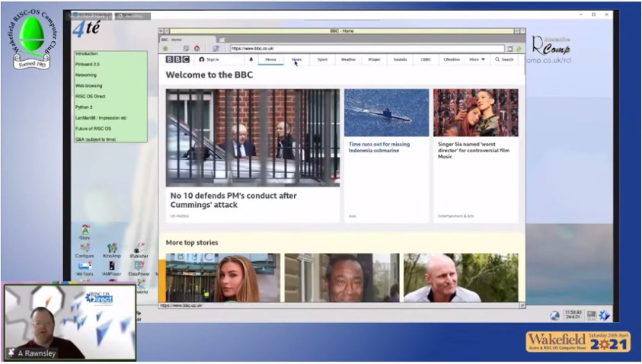Click the Entertainment & Arts category label
Image resolution: width=642 pixels, height=364 pixels.
point(455,216)
